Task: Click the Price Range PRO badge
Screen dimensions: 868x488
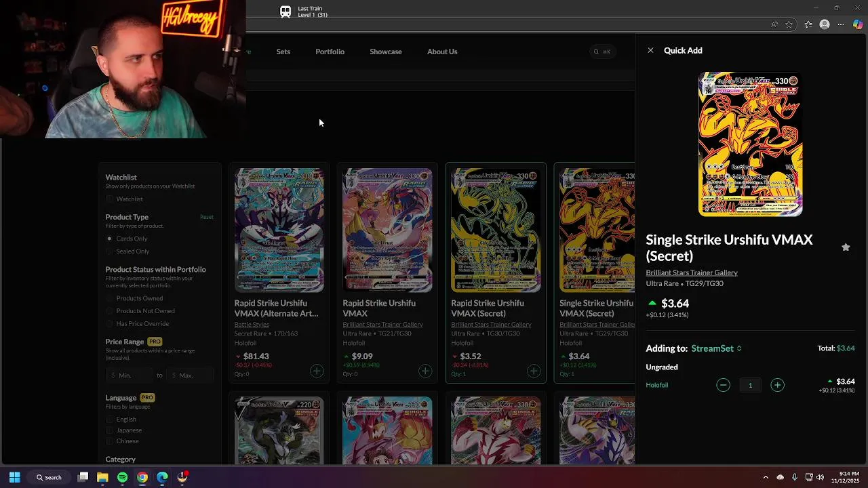Action: click(x=155, y=342)
